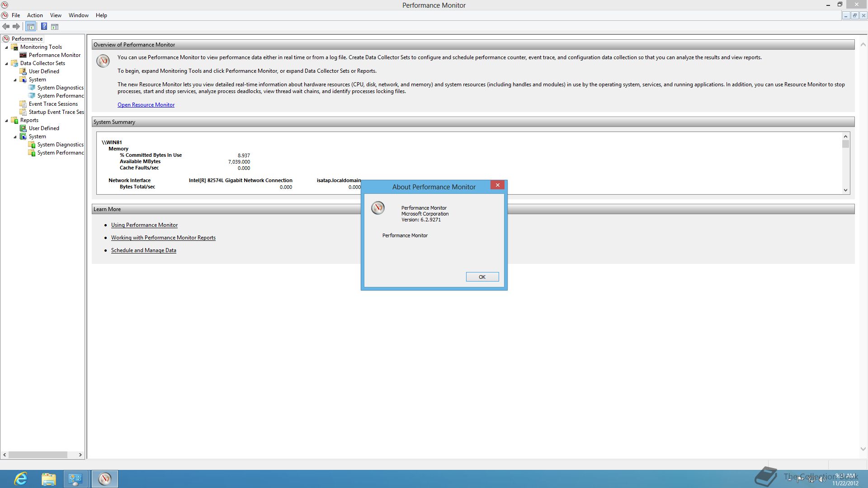Viewport: 868px width, 488px height.
Task: Open the Window menu
Action: click(79, 15)
